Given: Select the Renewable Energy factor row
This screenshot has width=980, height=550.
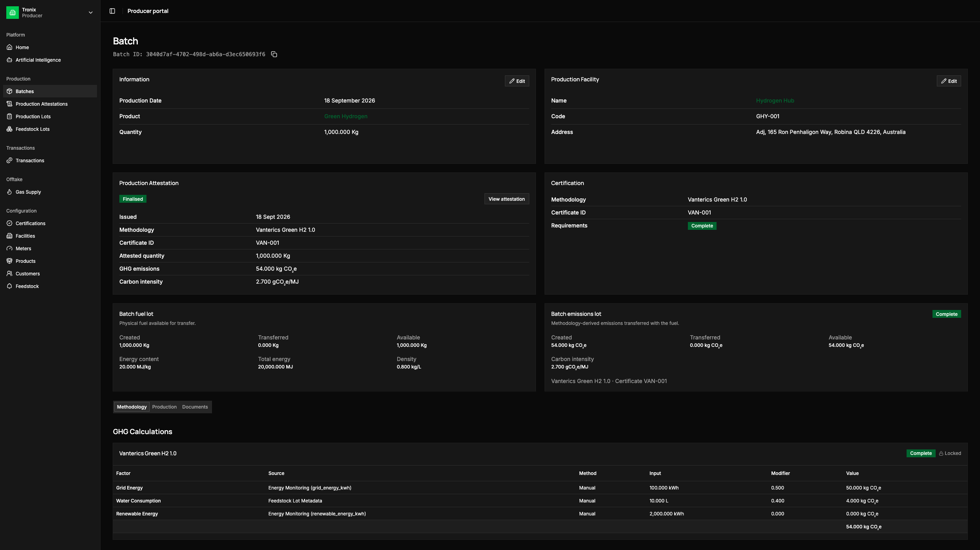Looking at the screenshot, I should 540,514.
